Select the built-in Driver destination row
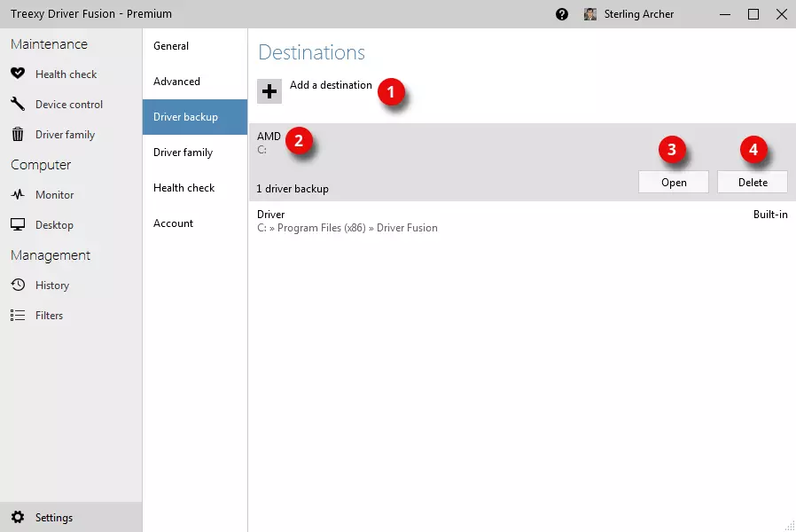 click(x=522, y=221)
